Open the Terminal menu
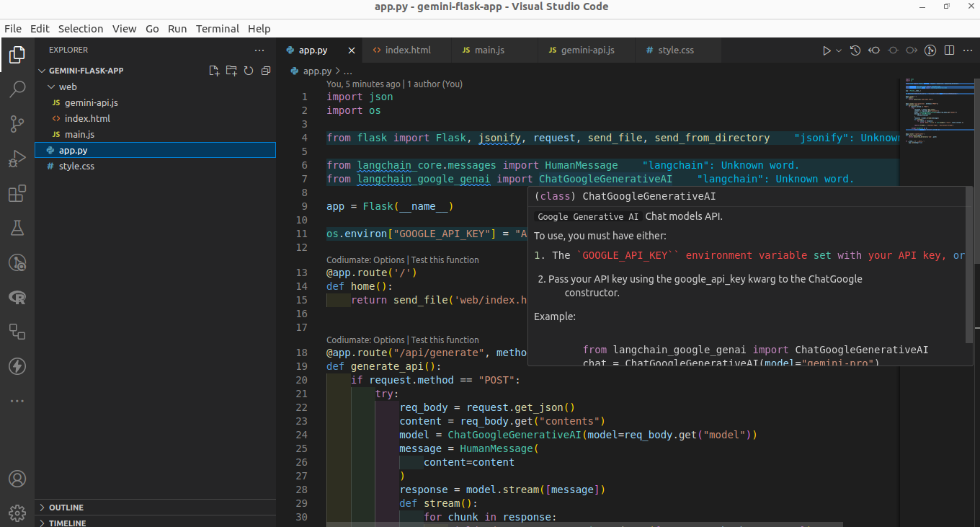 (217, 29)
